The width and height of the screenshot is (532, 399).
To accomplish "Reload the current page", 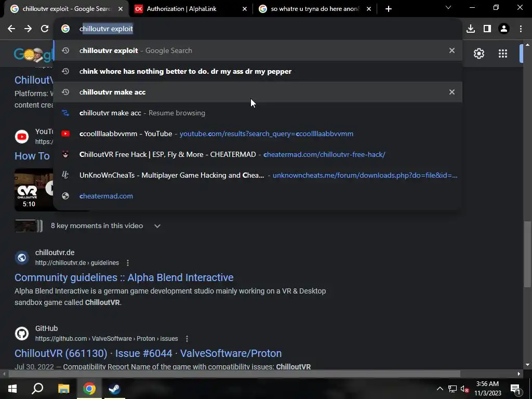I will (45, 29).
